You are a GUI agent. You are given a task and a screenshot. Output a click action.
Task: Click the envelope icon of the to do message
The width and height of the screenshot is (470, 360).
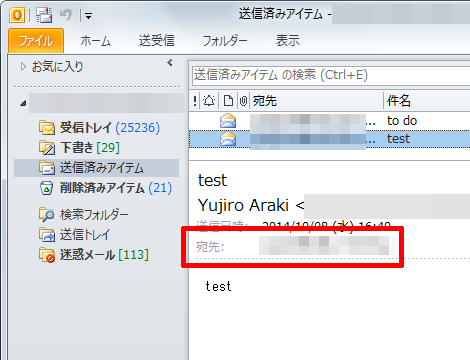coord(228,121)
